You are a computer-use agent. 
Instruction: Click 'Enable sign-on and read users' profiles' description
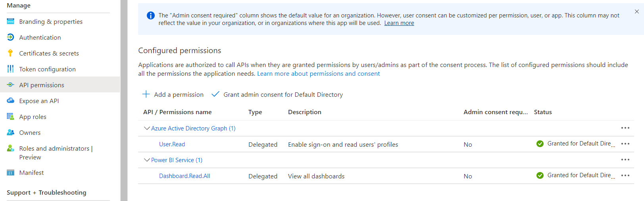[343, 144]
